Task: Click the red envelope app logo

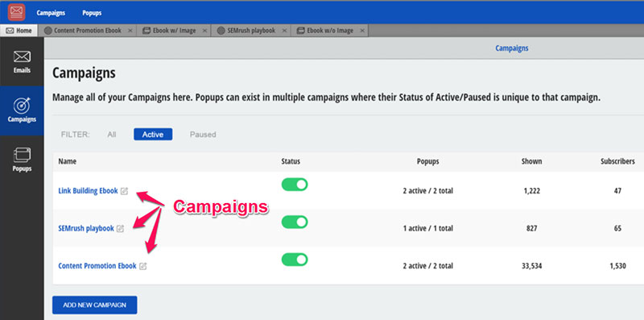Action: click(16, 12)
